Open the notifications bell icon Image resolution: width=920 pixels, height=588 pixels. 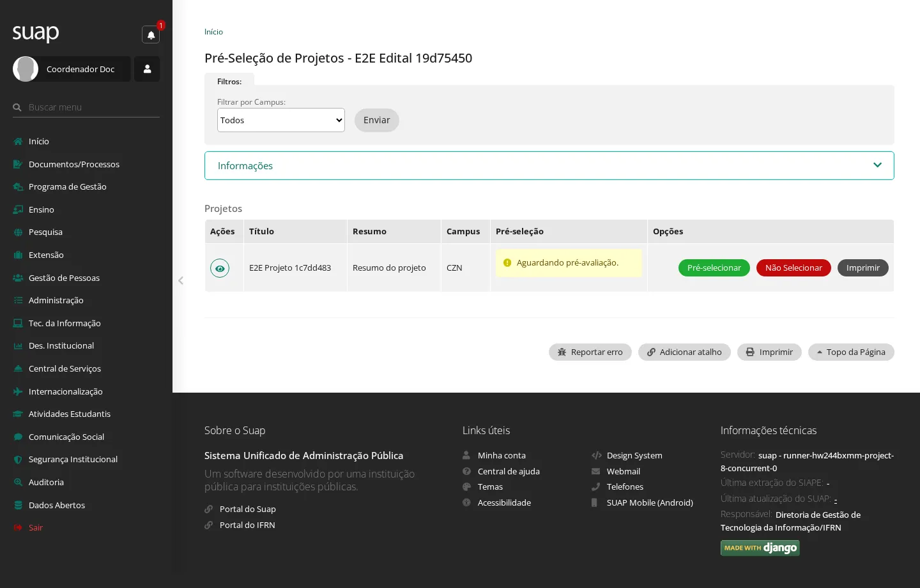pos(151,35)
